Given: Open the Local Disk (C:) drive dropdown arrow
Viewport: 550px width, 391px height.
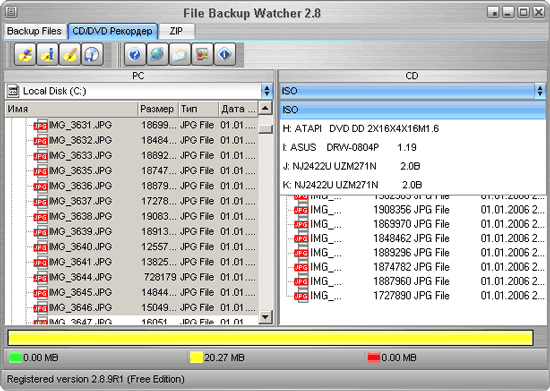Looking at the screenshot, I should [x=267, y=91].
